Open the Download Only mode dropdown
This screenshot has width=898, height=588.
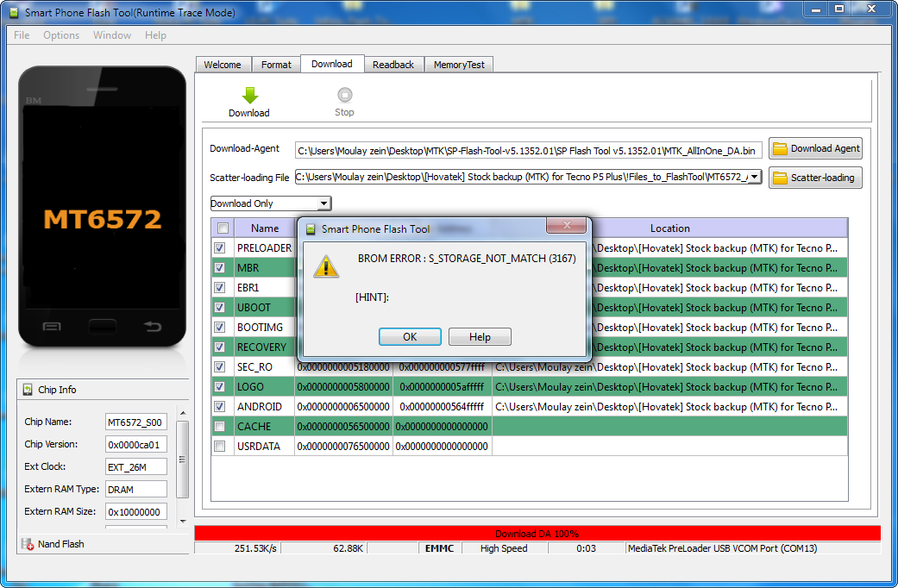[324, 203]
